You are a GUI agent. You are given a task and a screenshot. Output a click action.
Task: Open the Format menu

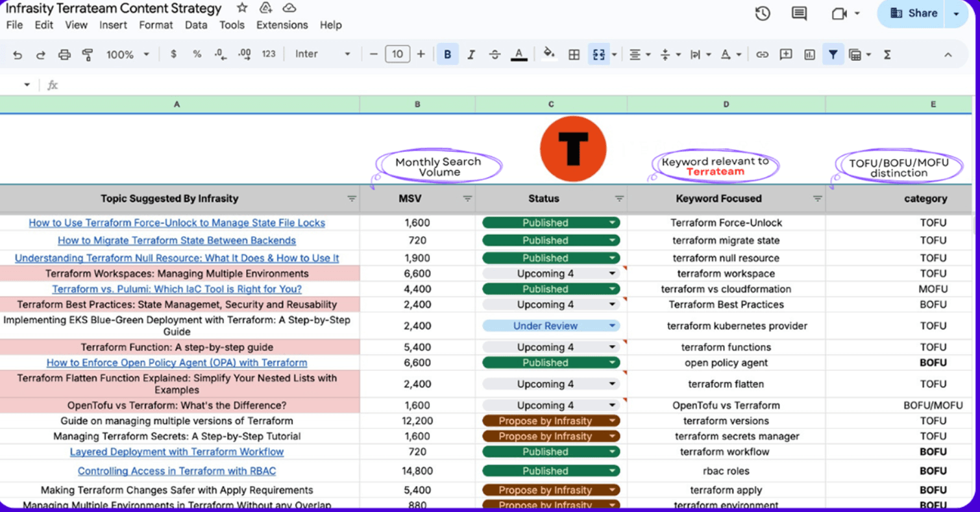[156, 25]
